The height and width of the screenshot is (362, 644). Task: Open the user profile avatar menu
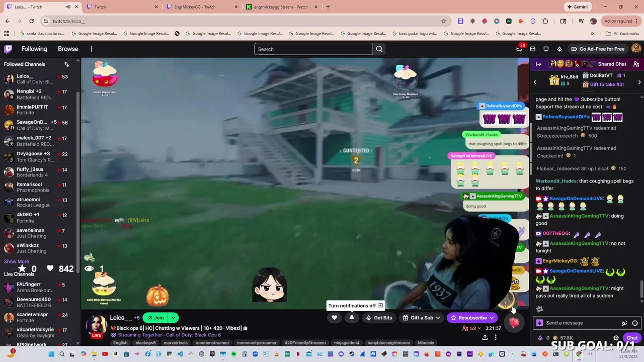click(636, 49)
